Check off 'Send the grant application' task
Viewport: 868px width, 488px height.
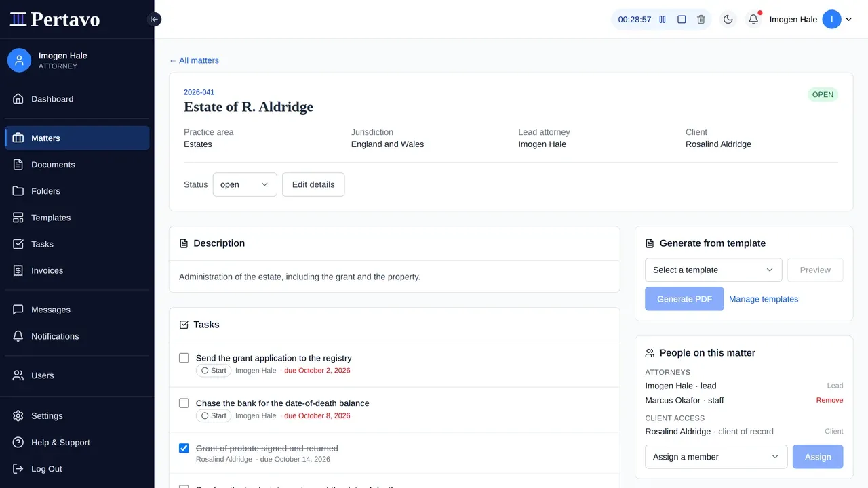184,358
